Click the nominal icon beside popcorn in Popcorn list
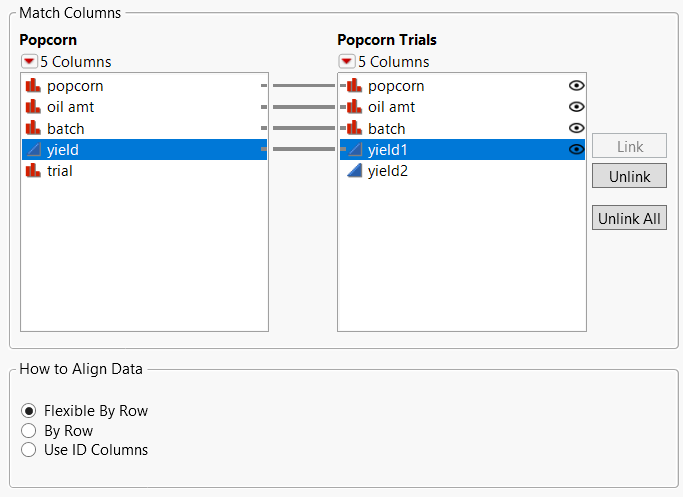 tap(33, 86)
